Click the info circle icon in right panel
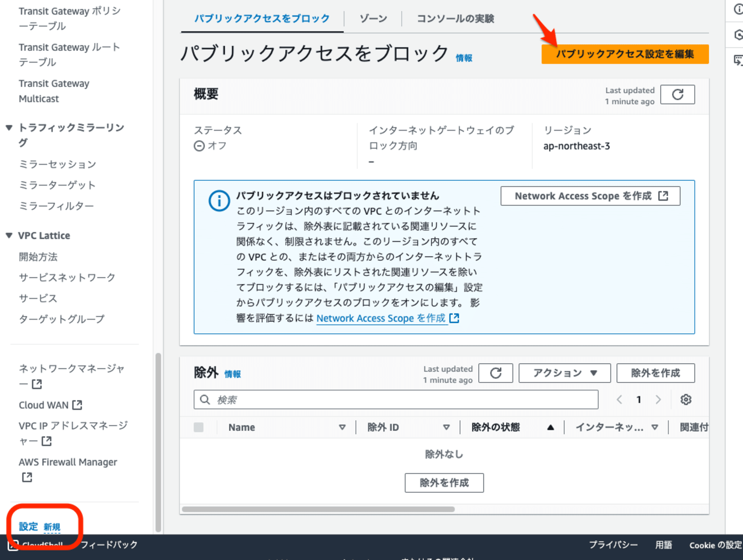Image resolution: width=743 pixels, height=560 pixels. 739,9
